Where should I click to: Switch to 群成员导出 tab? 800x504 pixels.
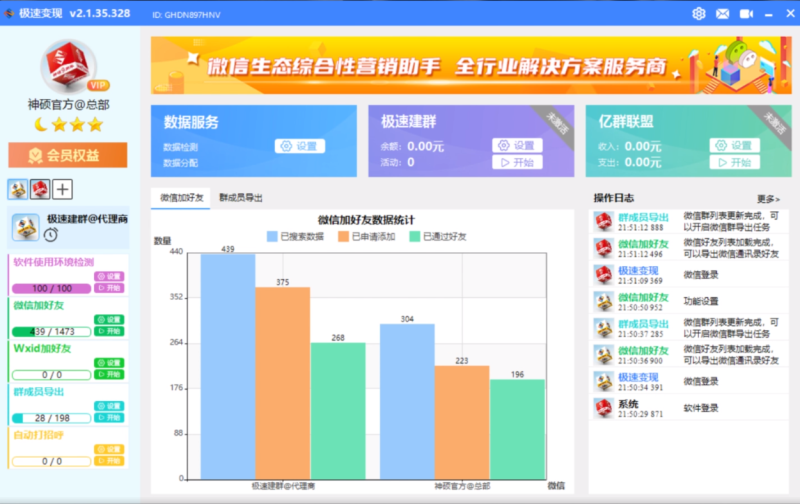click(x=241, y=198)
